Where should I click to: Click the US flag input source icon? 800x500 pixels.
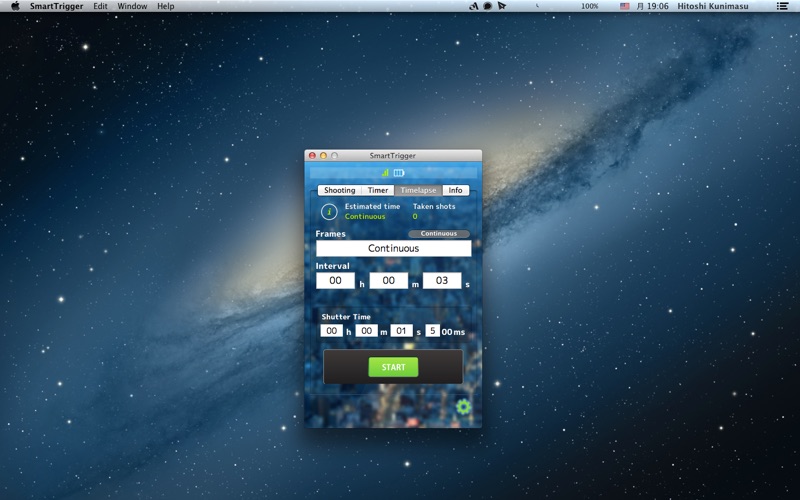point(625,6)
